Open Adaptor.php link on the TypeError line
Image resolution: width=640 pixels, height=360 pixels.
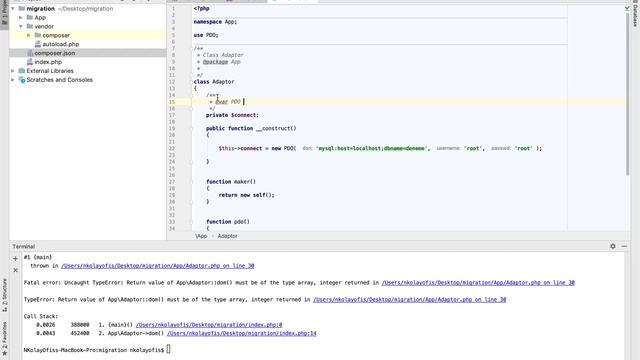tap(409, 300)
